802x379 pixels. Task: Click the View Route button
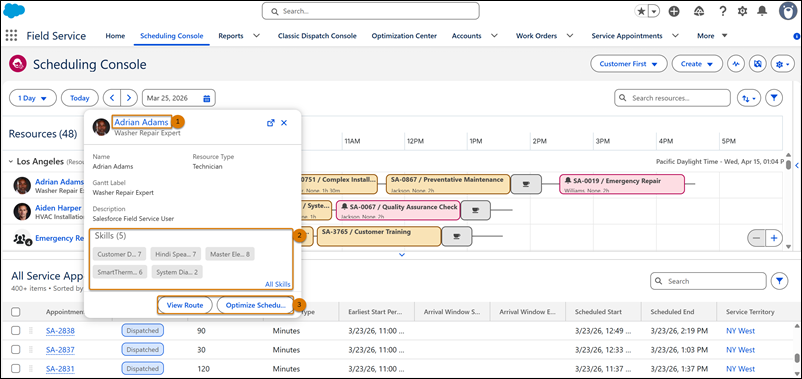click(185, 305)
